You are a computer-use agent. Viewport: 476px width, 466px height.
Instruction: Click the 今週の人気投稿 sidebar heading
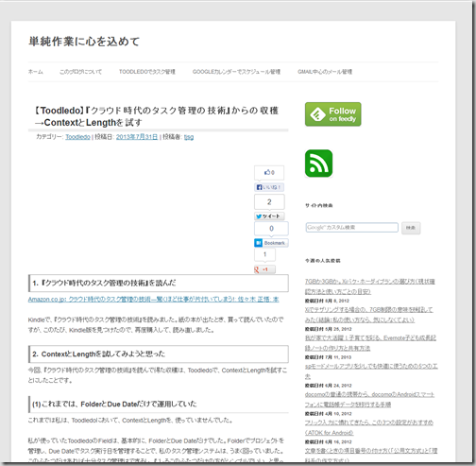coord(322,261)
